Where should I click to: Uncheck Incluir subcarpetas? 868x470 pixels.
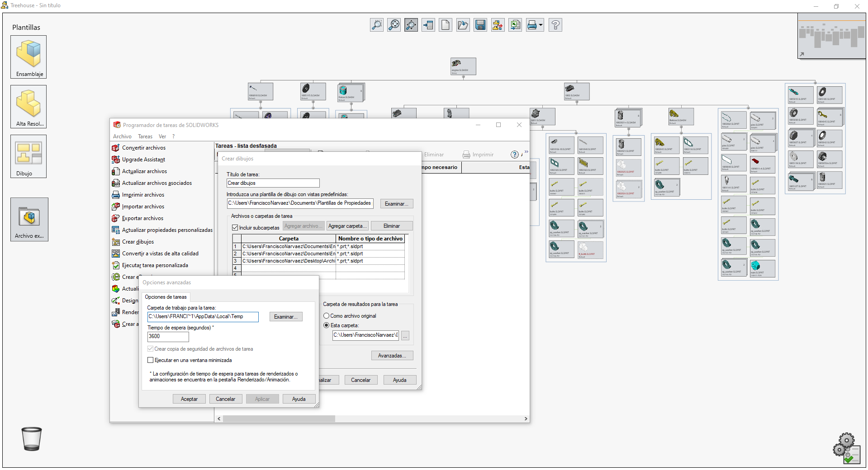[235, 228]
